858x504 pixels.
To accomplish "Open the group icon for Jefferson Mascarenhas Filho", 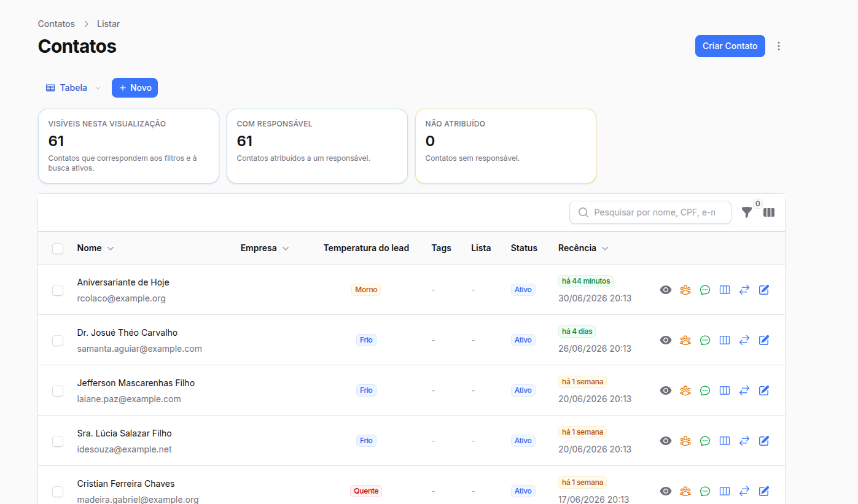I will [x=685, y=390].
